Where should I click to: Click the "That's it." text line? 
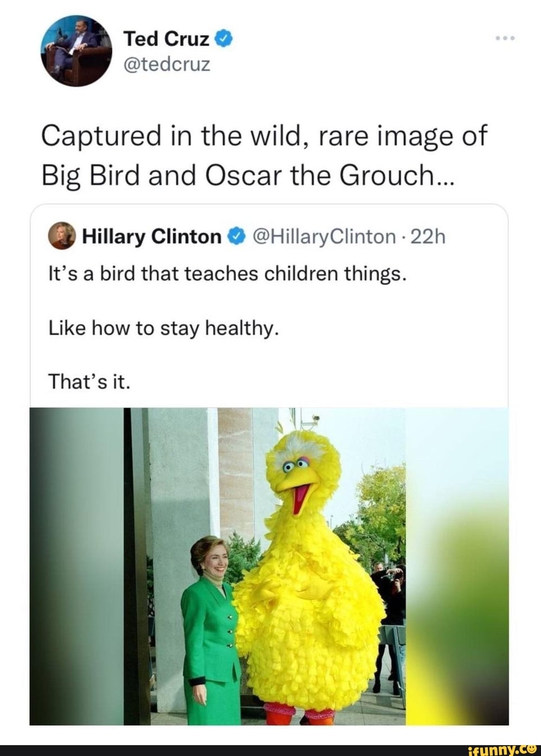[89, 382]
